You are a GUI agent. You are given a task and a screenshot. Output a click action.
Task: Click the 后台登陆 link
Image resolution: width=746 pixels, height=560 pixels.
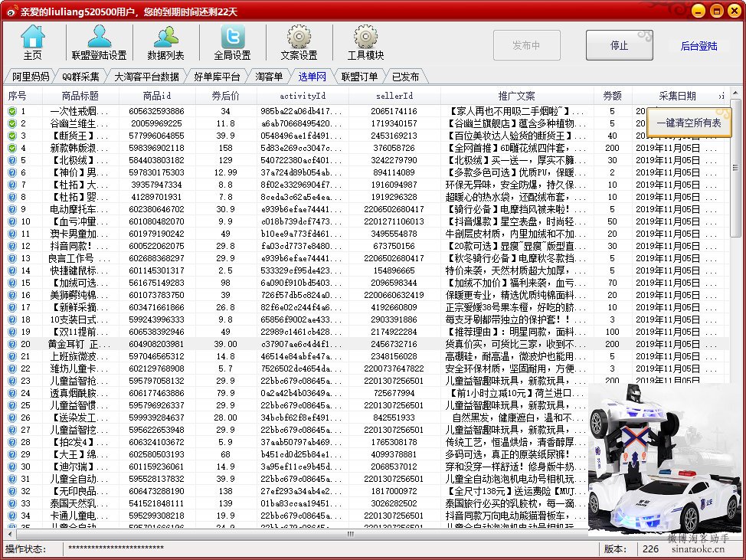point(699,46)
